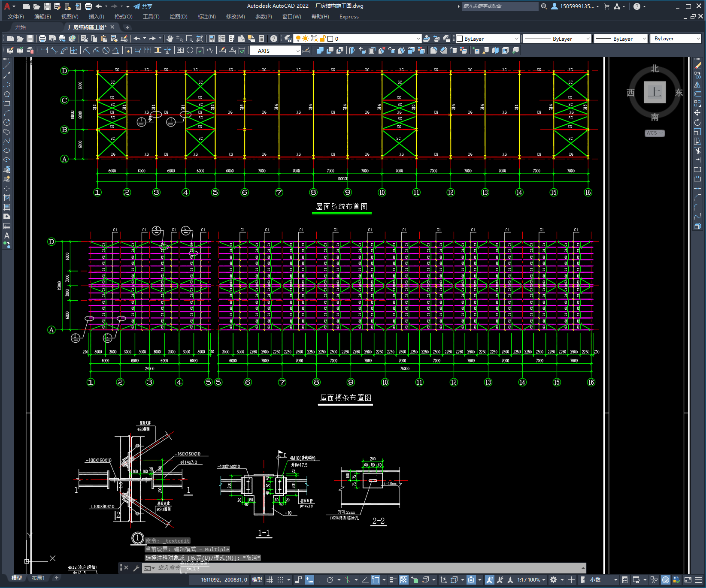Click the Plot (print) toolbar icon

pos(42,39)
